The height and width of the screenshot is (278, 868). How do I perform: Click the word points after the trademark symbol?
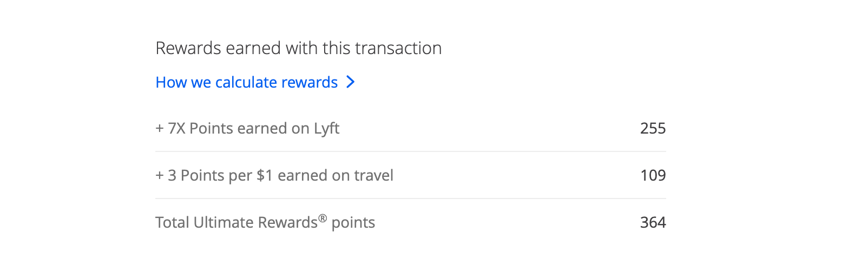point(353,223)
